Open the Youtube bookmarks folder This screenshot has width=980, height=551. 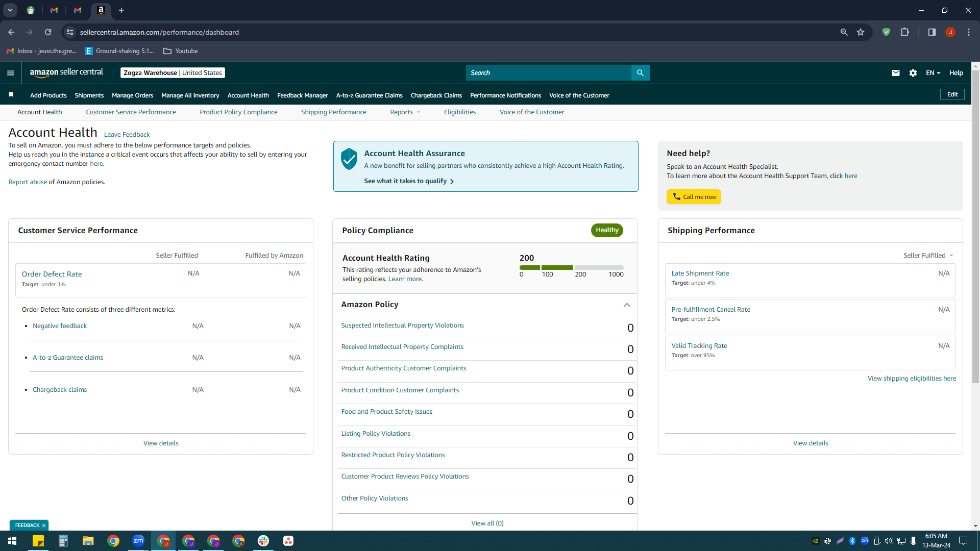[x=181, y=51]
